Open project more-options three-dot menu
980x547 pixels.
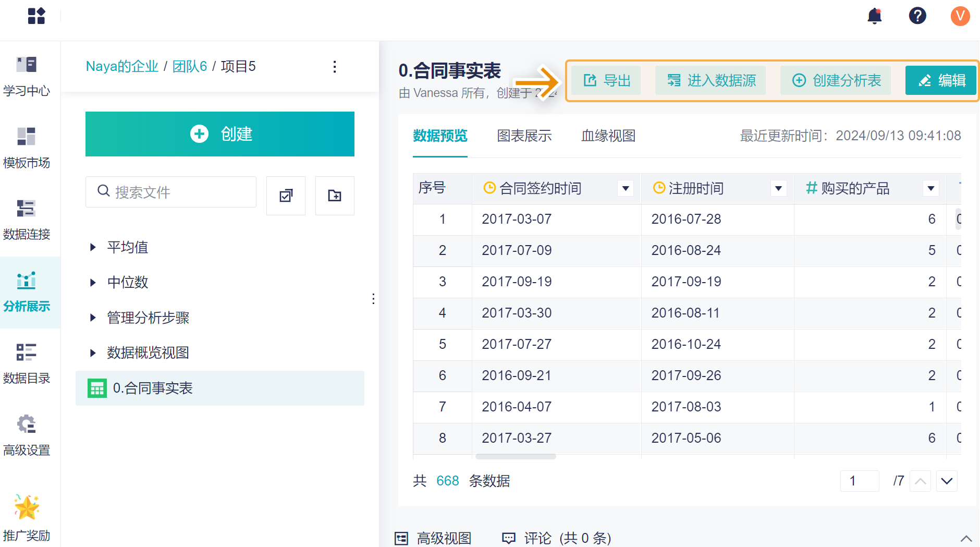point(335,67)
